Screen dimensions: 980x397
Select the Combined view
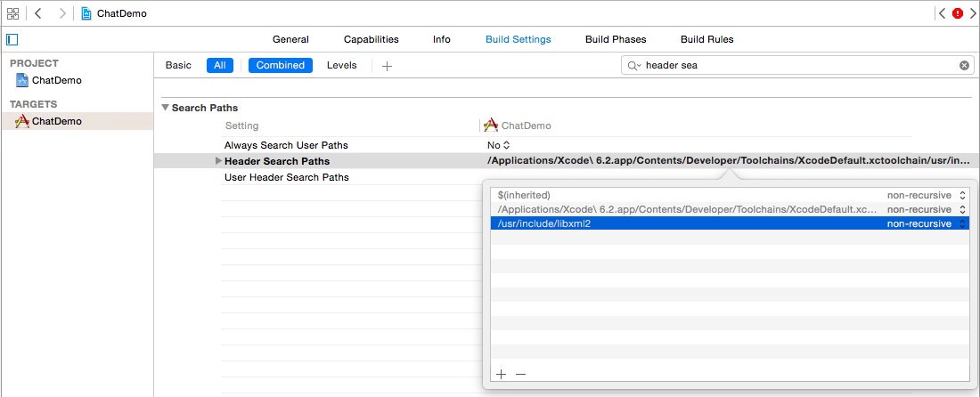(x=280, y=65)
